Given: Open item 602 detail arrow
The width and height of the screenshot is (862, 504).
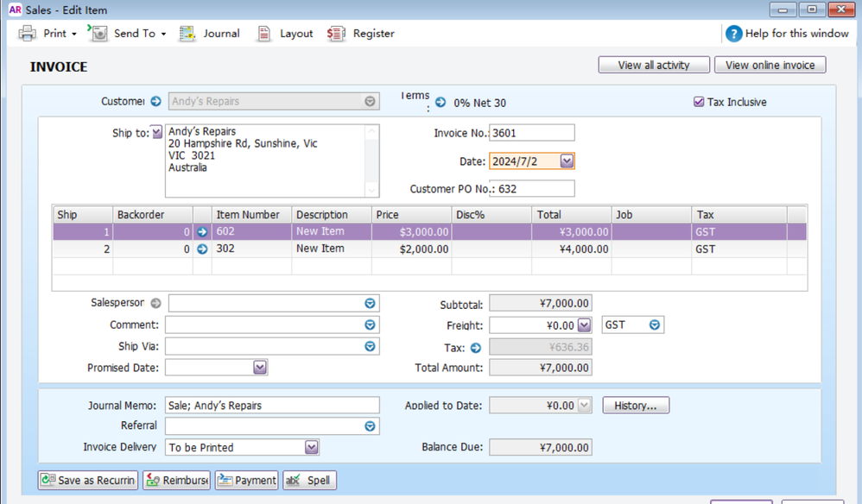Looking at the screenshot, I should pyautogui.click(x=202, y=232).
